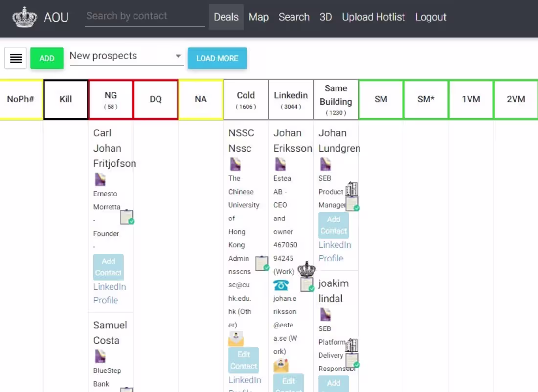The width and height of the screenshot is (538, 392).
Task: Select the 1VM column header
Action: point(471,99)
